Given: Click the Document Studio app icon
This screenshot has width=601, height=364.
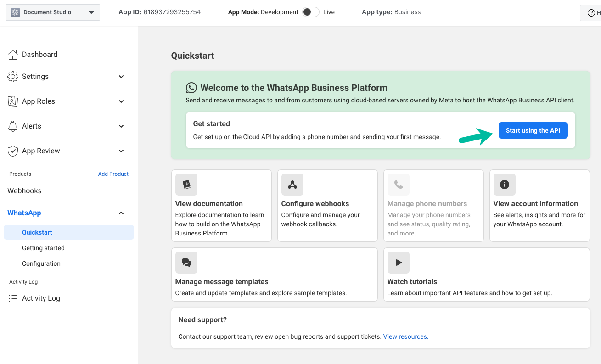Looking at the screenshot, I should point(15,12).
